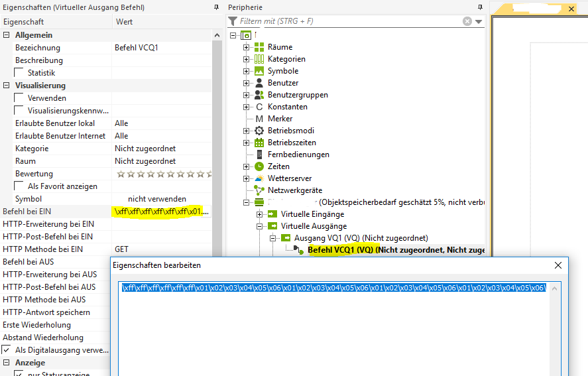Edit the Bezeichnung value Befehl VCQ1
The height and width of the screenshot is (376, 588).
[162, 48]
